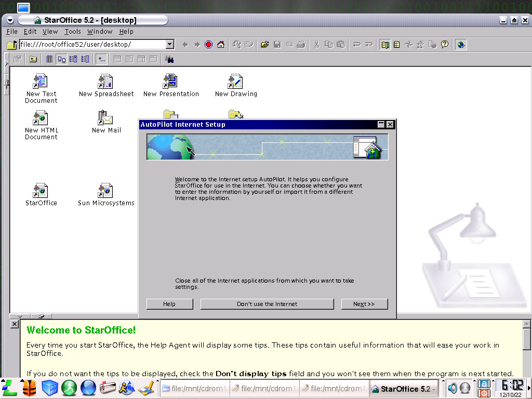Click the Home icon in toolbar
The width and height of the screenshot is (532, 399).
pyautogui.click(x=221, y=45)
